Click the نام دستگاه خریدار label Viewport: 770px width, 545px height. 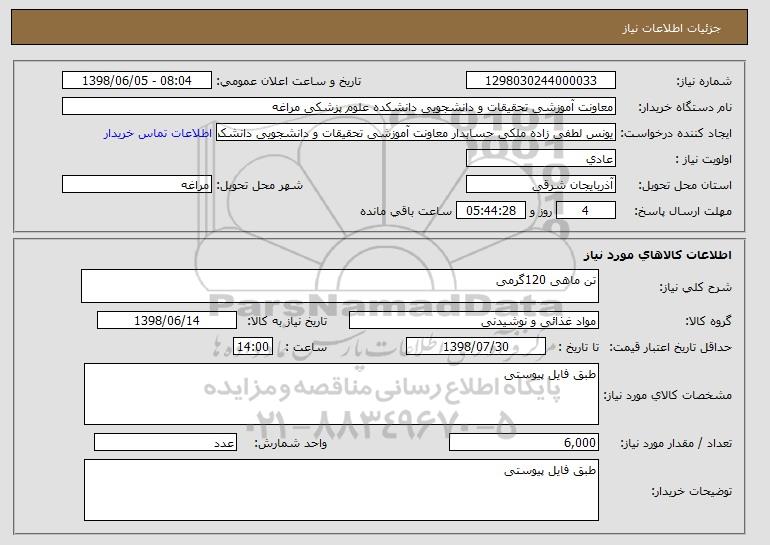[x=685, y=107]
